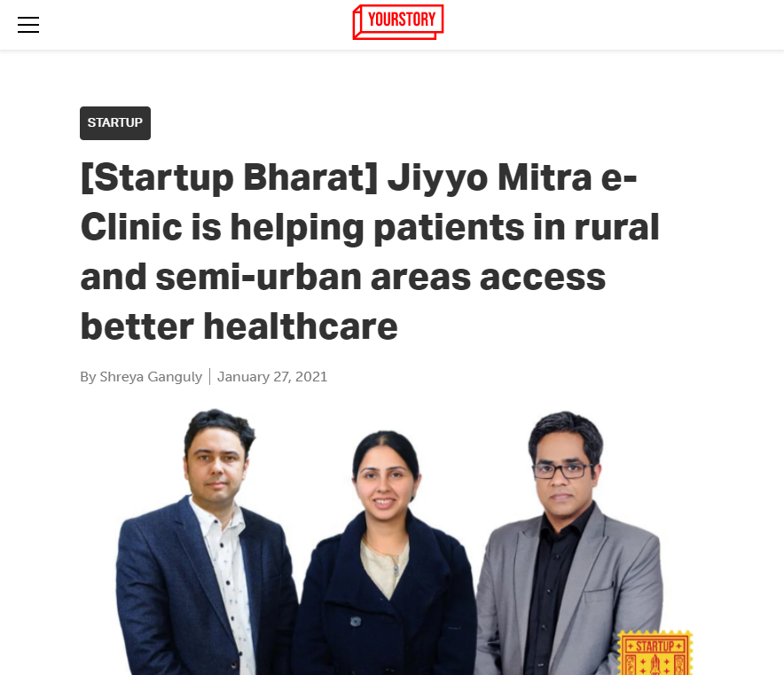Click "[Startup Bharat]" in the headline
The width and height of the screenshot is (784, 675).
click(229, 177)
